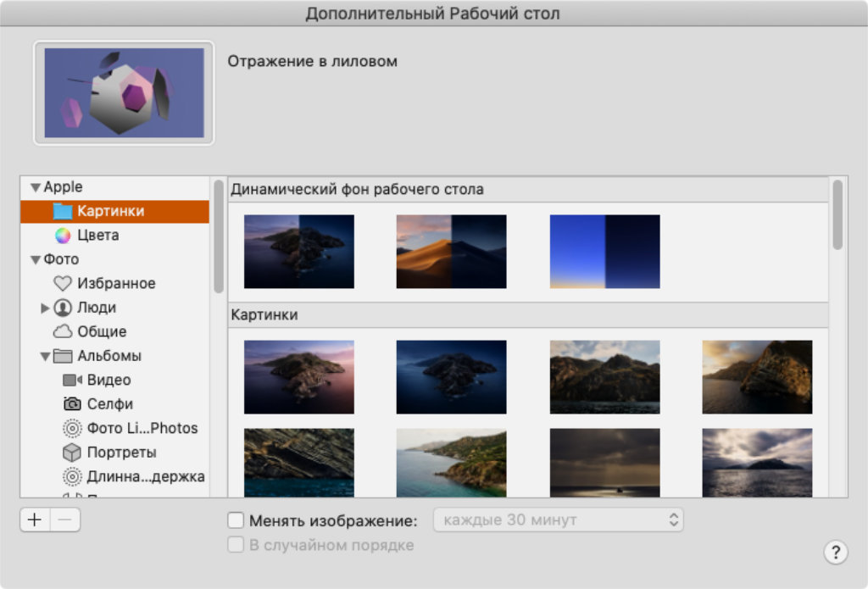This screenshot has height=589, width=868.
Task: Click the wallpaper list vertical scrollbar
Action: [837, 215]
